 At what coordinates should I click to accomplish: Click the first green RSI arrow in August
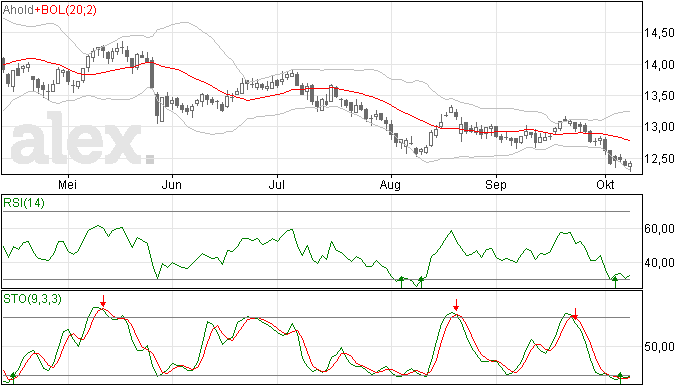click(x=401, y=282)
